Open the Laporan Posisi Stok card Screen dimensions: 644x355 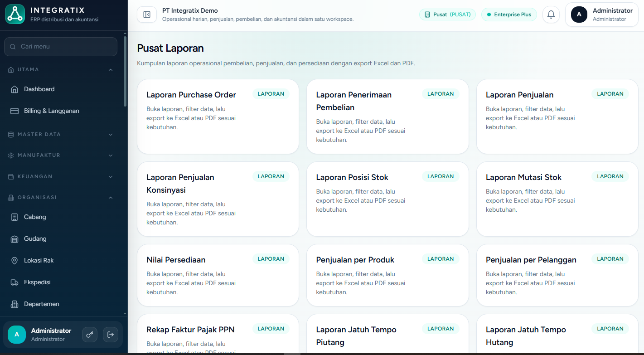[x=387, y=199]
